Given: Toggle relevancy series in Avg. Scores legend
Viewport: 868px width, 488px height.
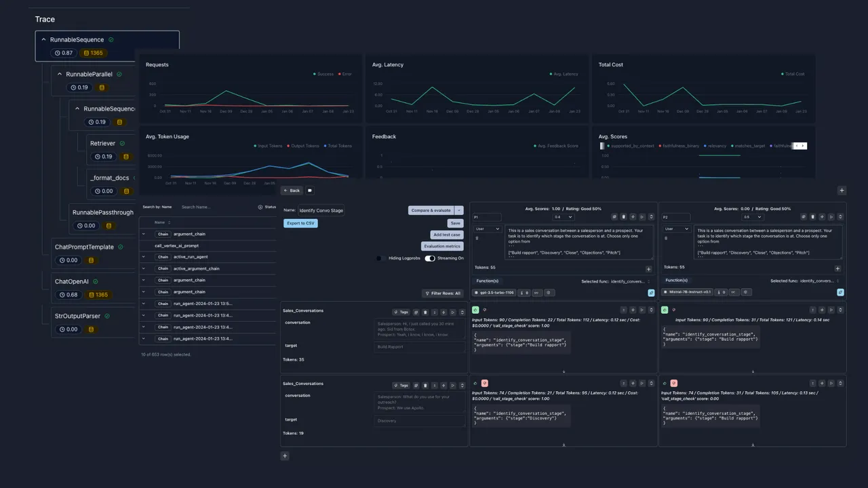Looking at the screenshot, I should click(715, 146).
